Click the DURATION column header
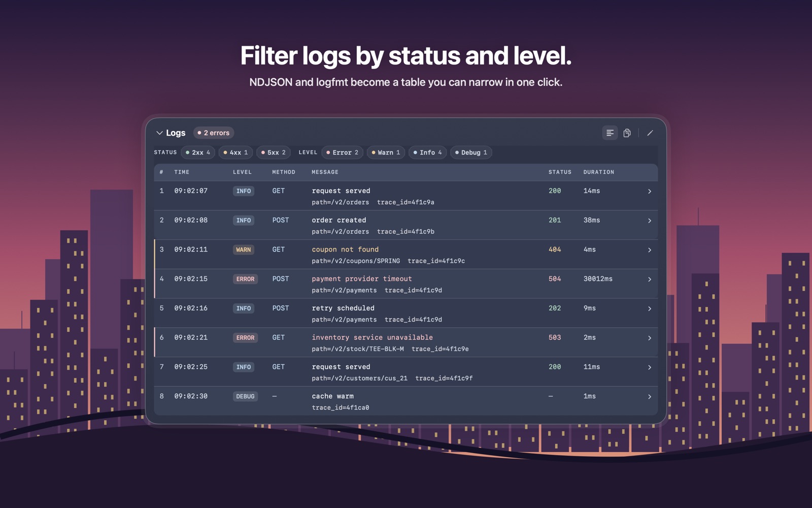Screen dimensions: 812x508 599,172
